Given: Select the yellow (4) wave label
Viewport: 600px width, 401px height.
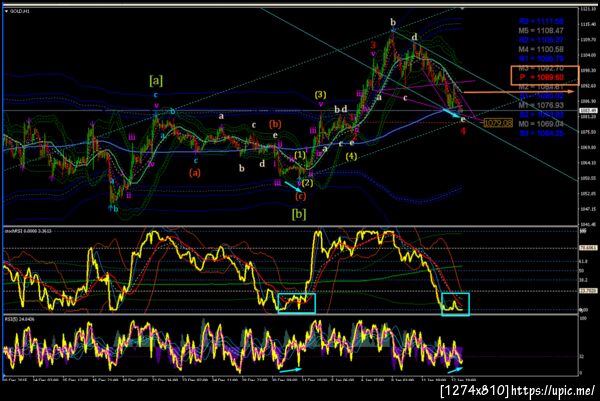Looking at the screenshot, I should [x=351, y=156].
